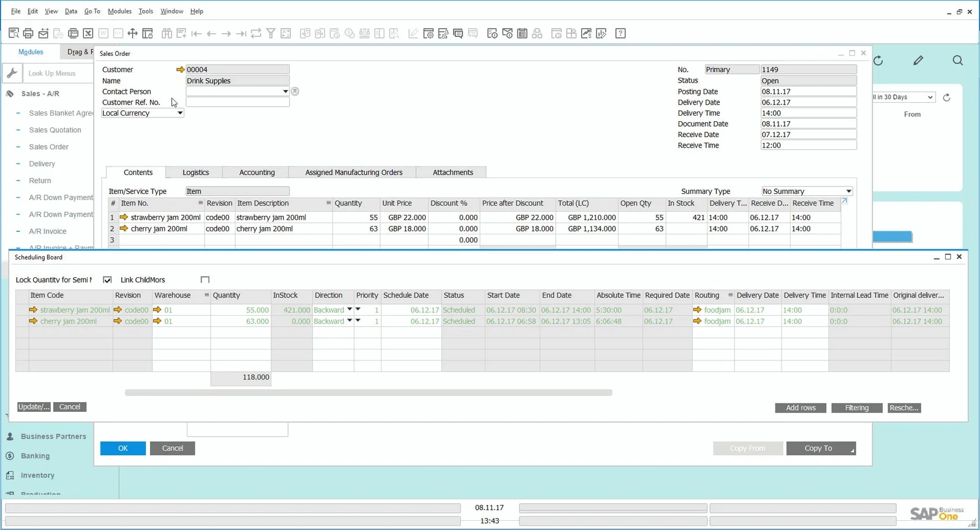Open customer 00004 link arrow
The width and height of the screenshot is (980, 530).
pos(180,70)
